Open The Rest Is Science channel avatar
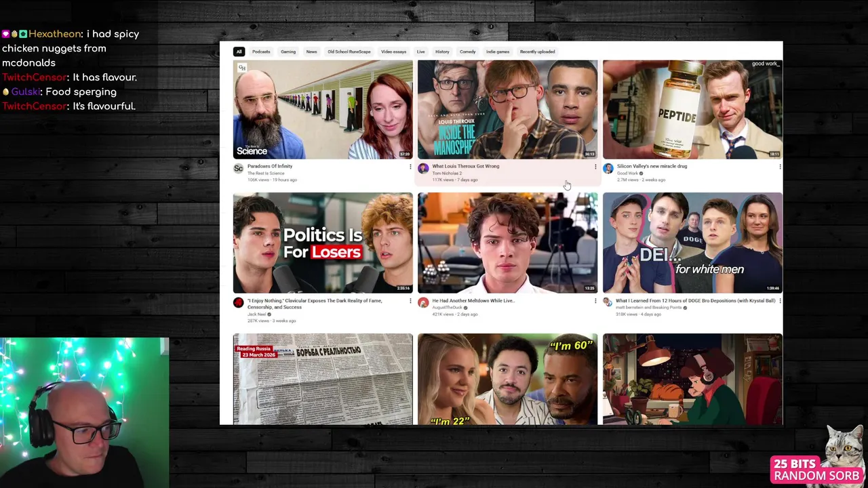Viewport: 868px width, 488px height. (238, 169)
